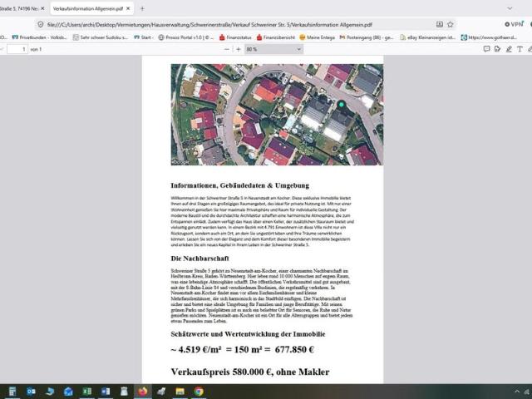The width and height of the screenshot is (532, 399).
Task: Open the white document app in the taskbar
Action: tap(124, 392)
